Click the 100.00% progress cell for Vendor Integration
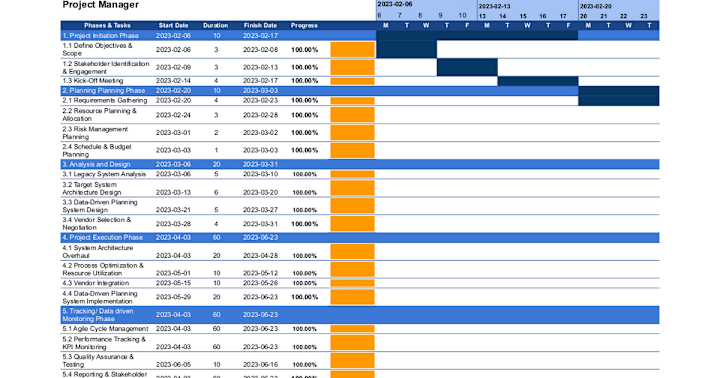The height and width of the screenshot is (378, 720). pyautogui.click(x=304, y=283)
